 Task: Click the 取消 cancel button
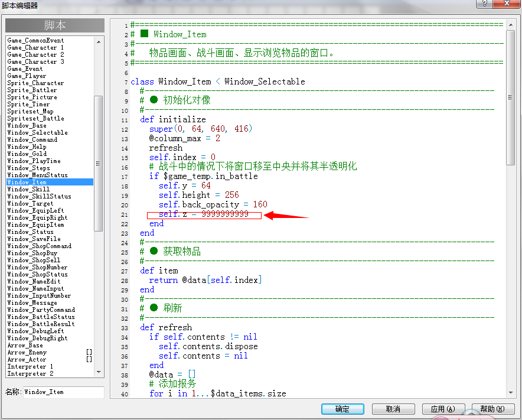[393, 409]
